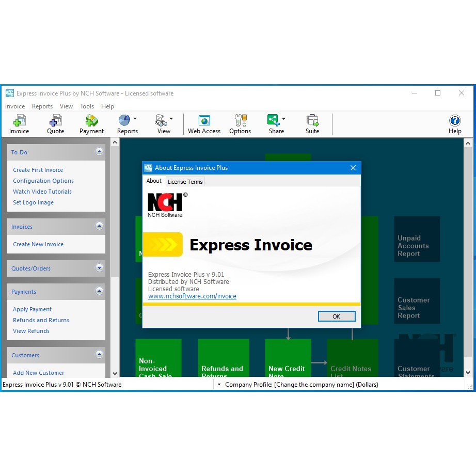
Task: Open a new Quote from toolbar
Action: click(x=55, y=121)
